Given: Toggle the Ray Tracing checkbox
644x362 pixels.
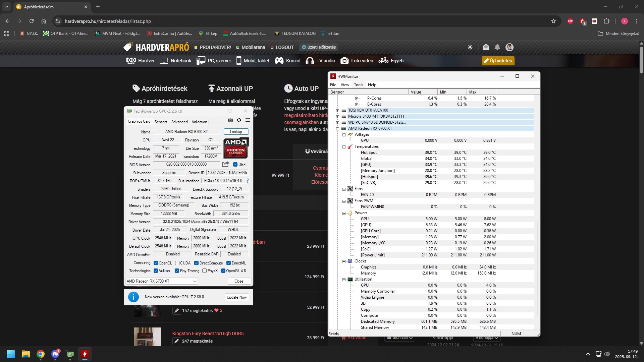Looking at the screenshot, I should [177, 271].
